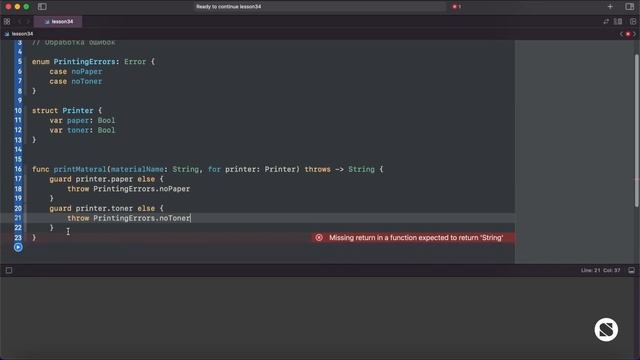Viewport: 640px width, 360px height.
Task: Click the Russian comment on line 3
Action: 73,42
